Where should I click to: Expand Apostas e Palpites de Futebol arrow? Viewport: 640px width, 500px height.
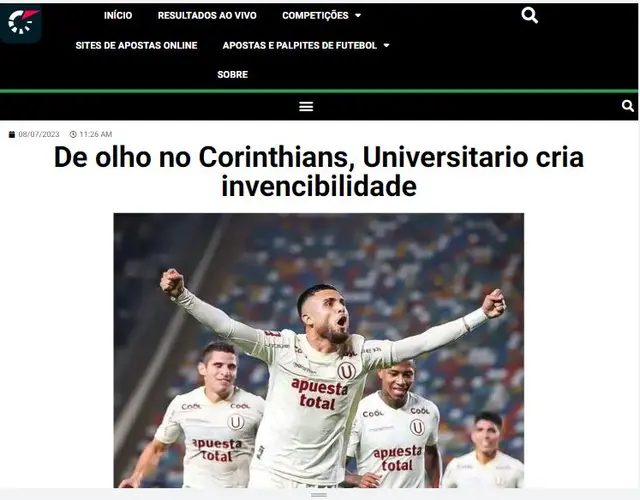[x=386, y=46]
